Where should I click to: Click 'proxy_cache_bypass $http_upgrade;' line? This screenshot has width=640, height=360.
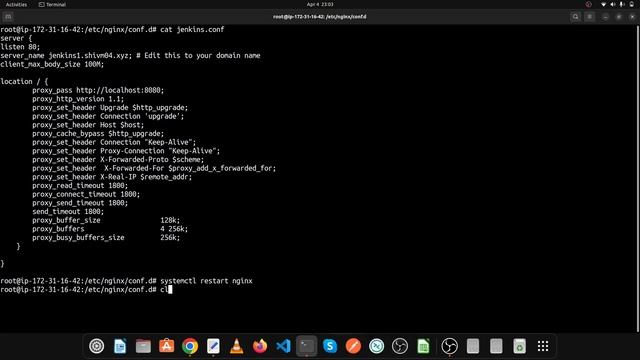coord(98,133)
